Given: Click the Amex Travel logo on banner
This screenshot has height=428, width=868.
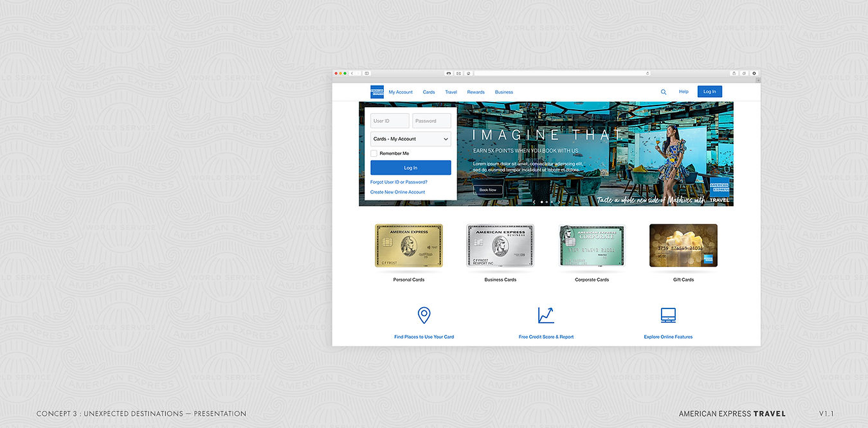Looking at the screenshot, I should tap(719, 191).
